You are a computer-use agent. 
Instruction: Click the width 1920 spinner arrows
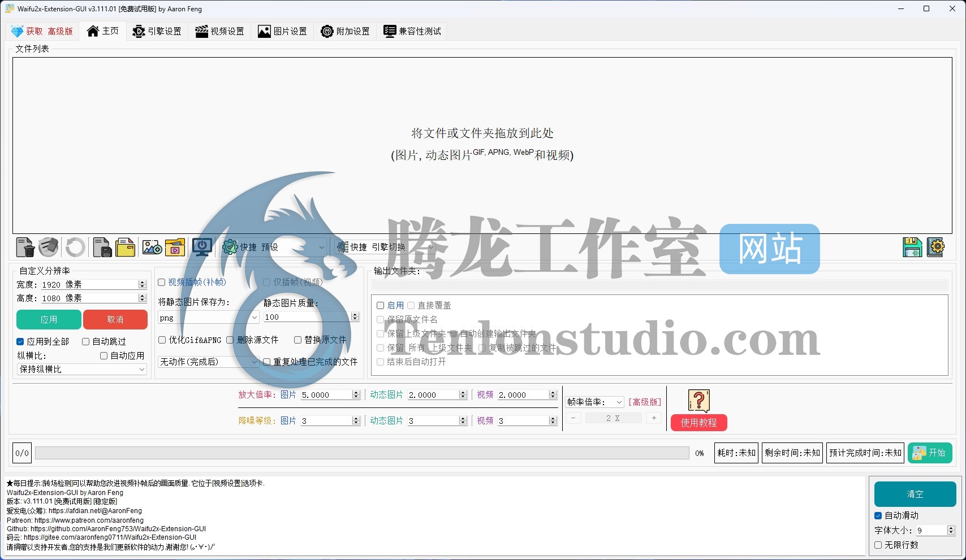click(x=143, y=284)
